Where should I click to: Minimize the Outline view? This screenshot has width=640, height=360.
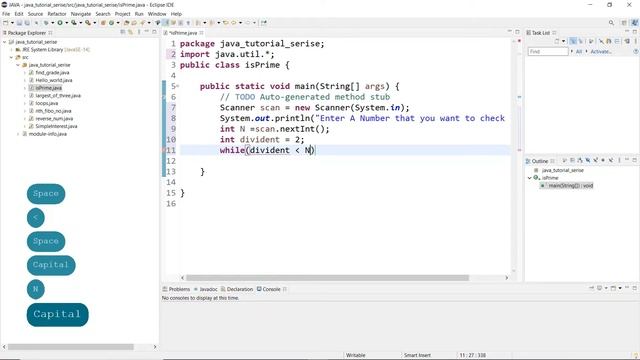(x=627, y=160)
